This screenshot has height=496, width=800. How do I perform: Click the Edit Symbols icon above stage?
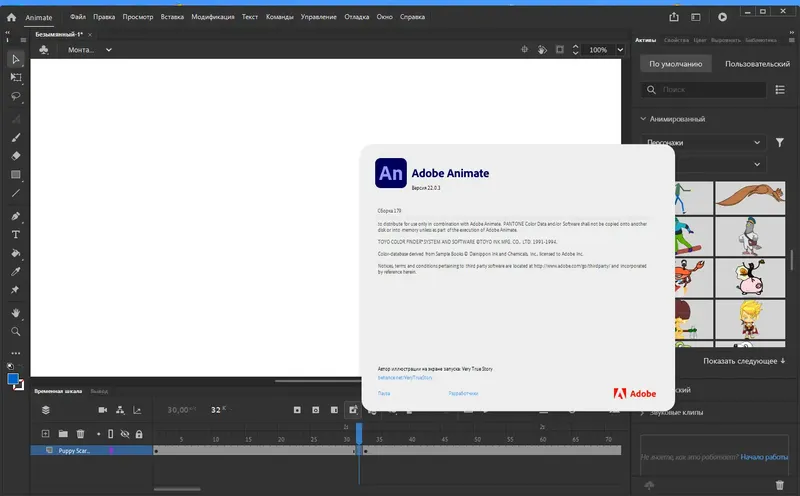point(44,49)
